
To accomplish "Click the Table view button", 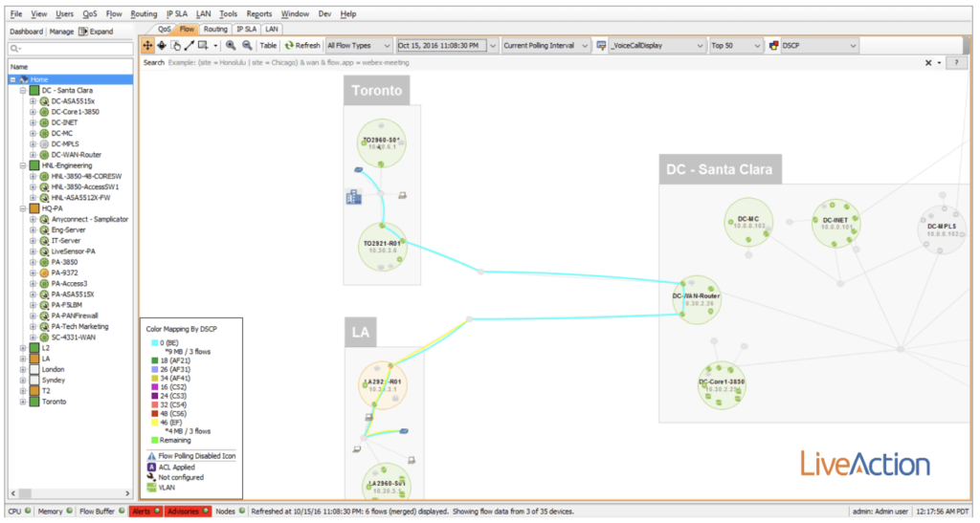I will tap(269, 45).
